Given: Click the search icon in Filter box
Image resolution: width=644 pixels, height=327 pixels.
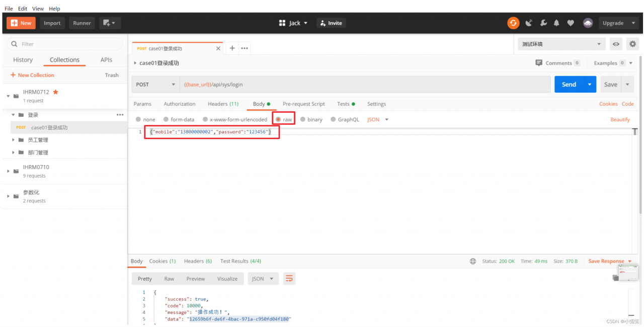Looking at the screenshot, I should [x=14, y=44].
